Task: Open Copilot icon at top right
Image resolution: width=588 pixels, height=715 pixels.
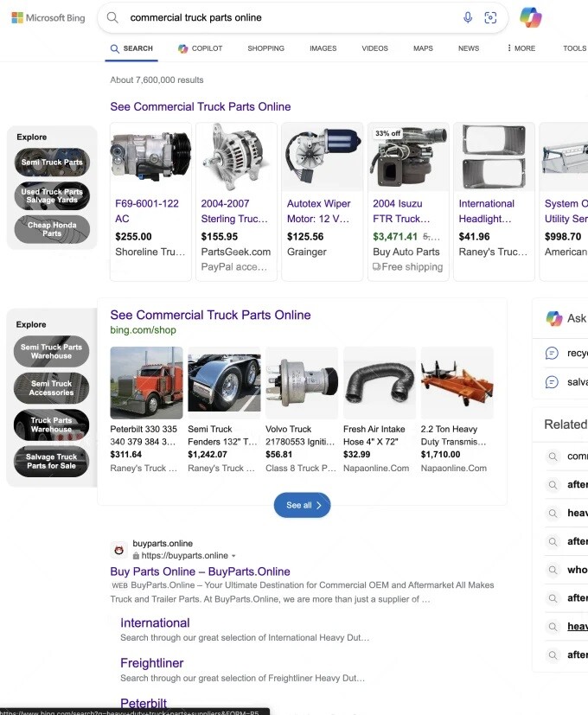Action: point(531,18)
